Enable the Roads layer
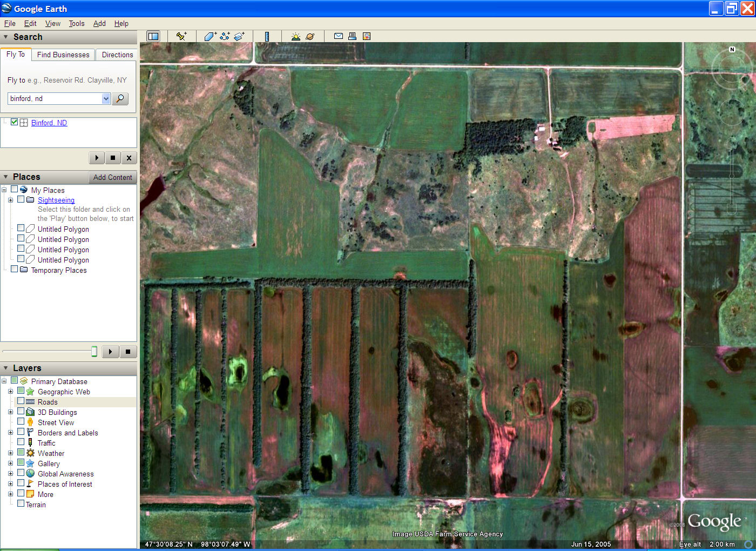 pos(21,401)
